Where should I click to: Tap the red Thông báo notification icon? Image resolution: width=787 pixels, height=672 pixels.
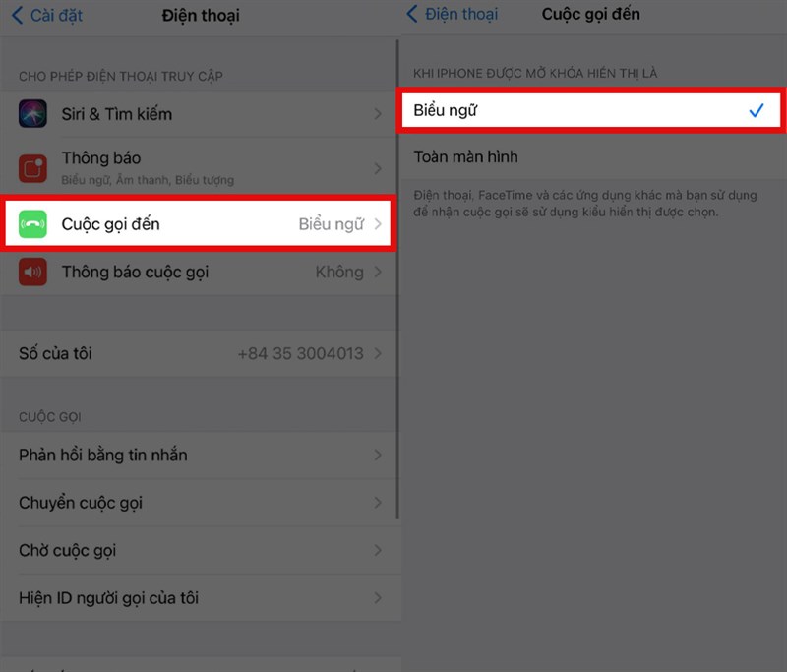coord(32,168)
